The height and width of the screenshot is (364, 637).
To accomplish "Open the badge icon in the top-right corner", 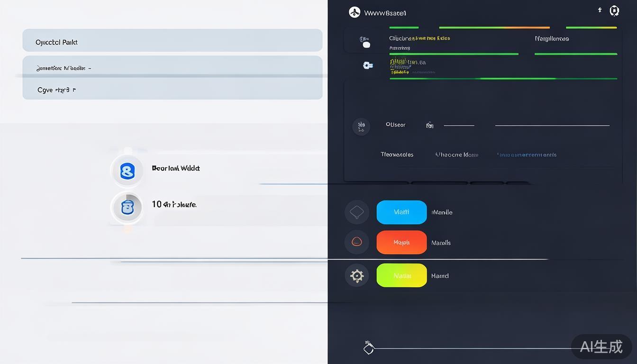I will [614, 10].
